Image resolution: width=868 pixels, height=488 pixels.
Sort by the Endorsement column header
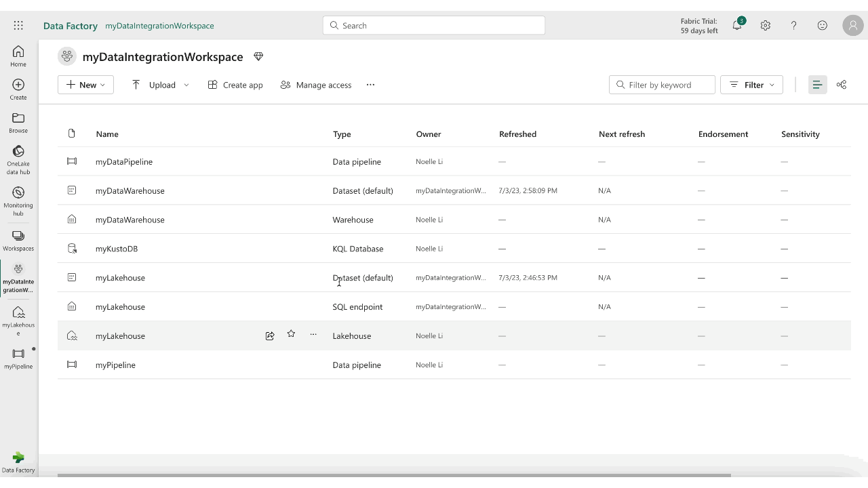tap(723, 134)
